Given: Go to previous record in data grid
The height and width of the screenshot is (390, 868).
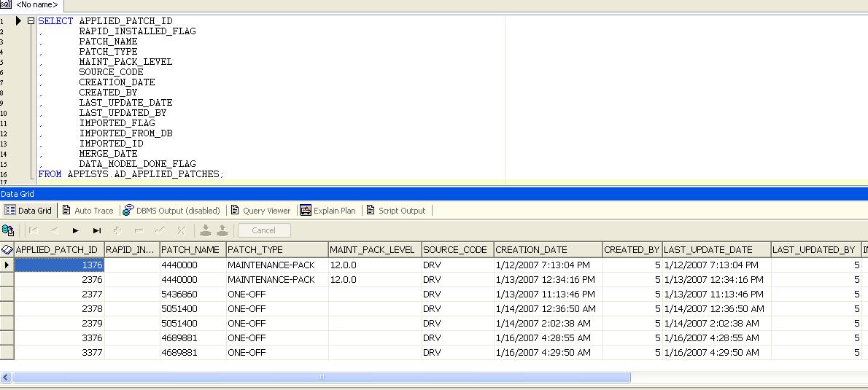Looking at the screenshot, I should [x=54, y=230].
